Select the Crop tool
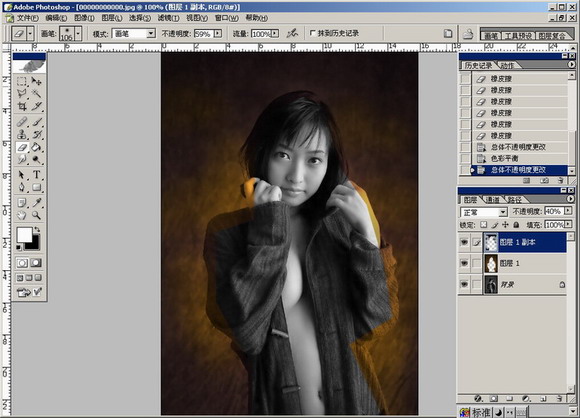Screen dimensions: 580x418 pyautogui.click(x=22, y=107)
